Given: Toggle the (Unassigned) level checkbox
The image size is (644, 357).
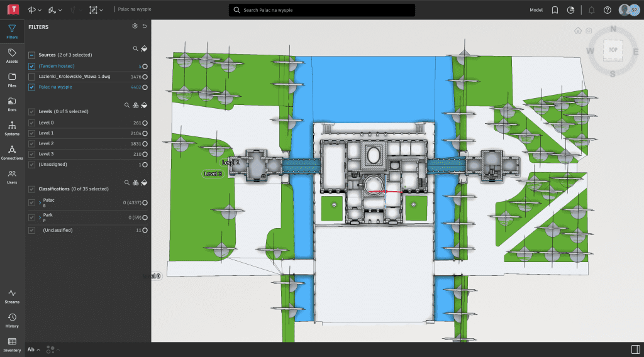Looking at the screenshot, I should click(31, 165).
